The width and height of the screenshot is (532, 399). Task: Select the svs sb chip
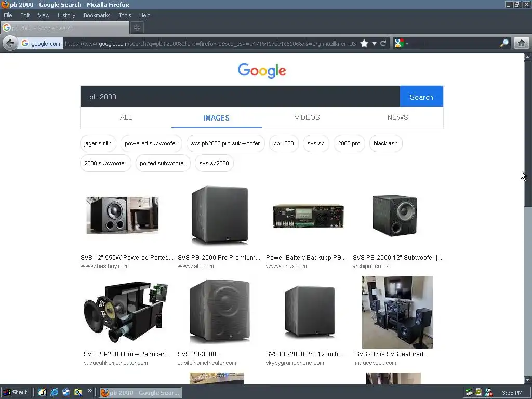pyautogui.click(x=316, y=143)
